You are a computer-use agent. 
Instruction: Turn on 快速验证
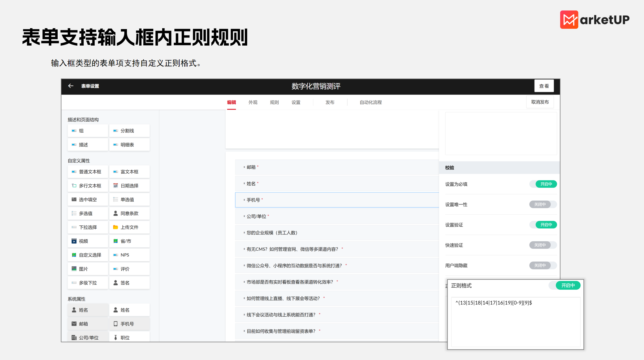coord(543,245)
